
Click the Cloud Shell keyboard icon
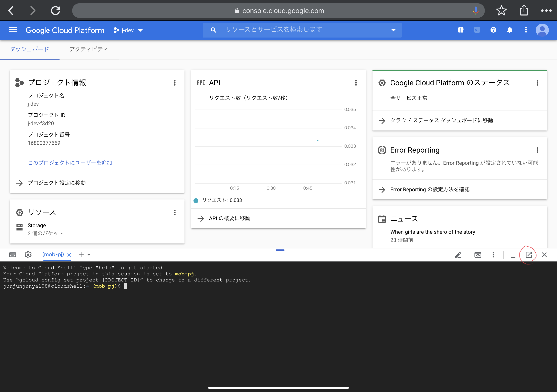point(13,255)
